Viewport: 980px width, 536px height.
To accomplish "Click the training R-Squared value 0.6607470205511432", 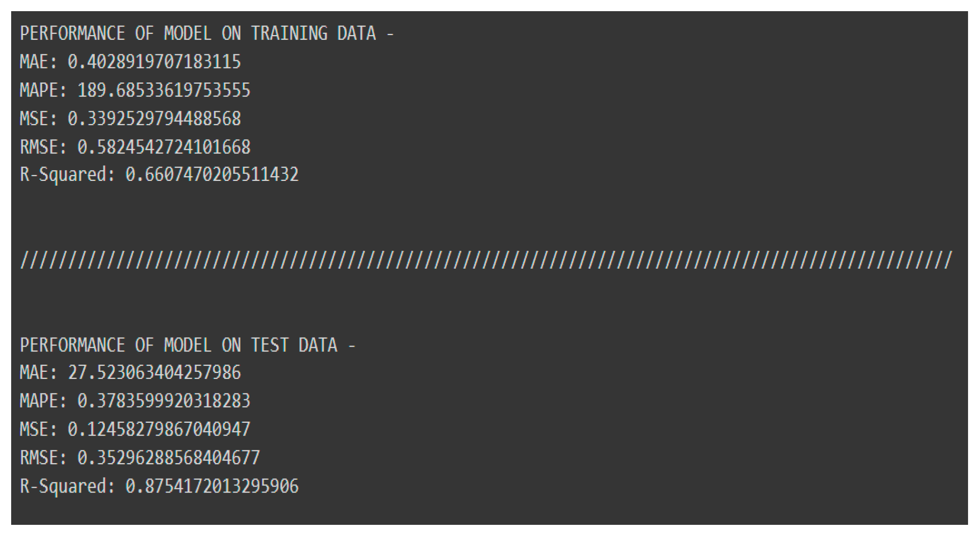I will point(212,175).
